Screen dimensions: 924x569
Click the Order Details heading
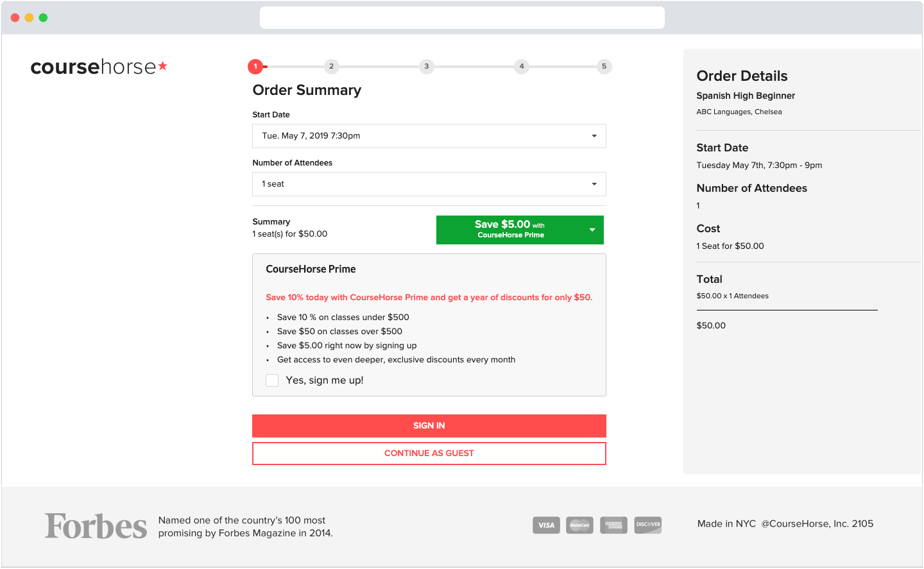coord(742,76)
